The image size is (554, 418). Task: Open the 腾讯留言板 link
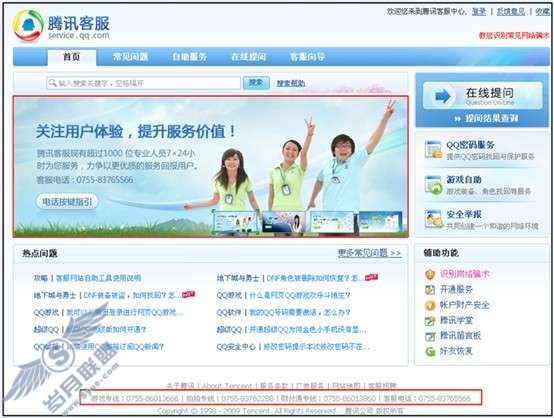460,336
